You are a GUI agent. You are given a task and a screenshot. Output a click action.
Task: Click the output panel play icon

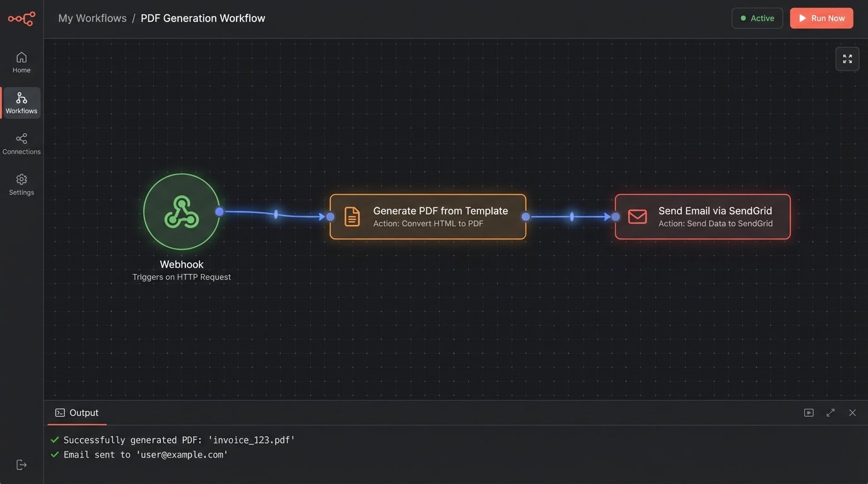click(x=809, y=413)
